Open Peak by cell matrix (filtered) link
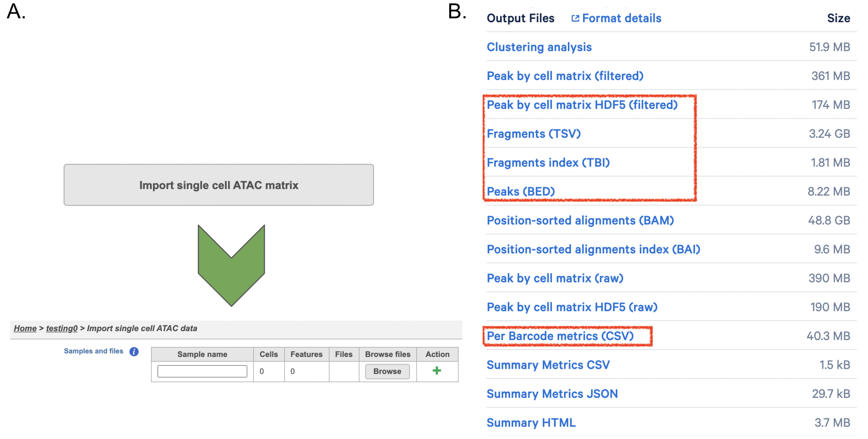868x439 pixels. click(565, 76)
